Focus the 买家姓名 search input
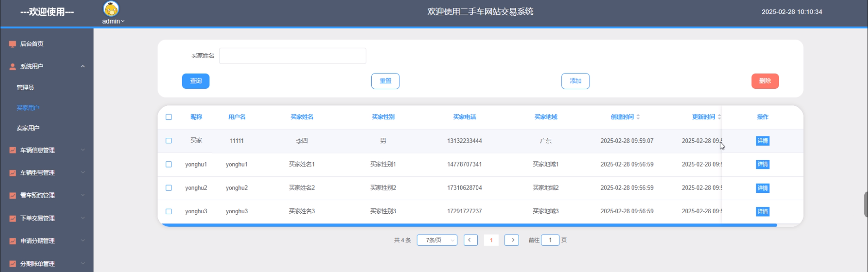 coord(292,56)
